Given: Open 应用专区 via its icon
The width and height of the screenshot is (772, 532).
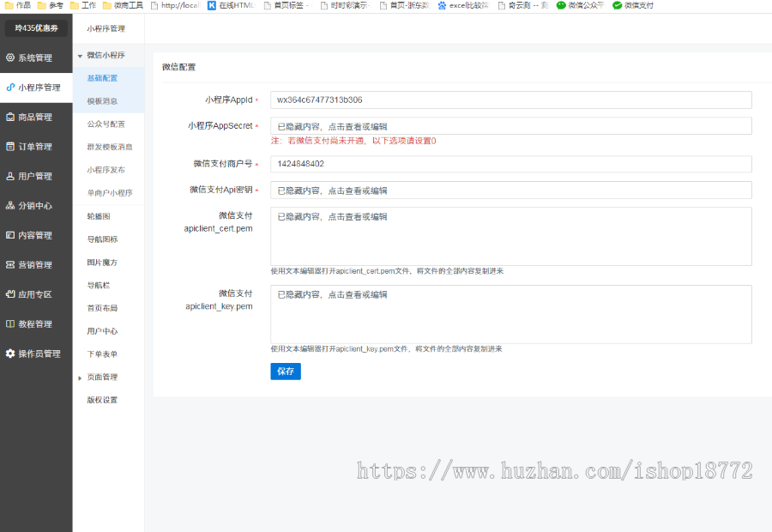Looking at the screenshot, I should [x=10, y=294].
